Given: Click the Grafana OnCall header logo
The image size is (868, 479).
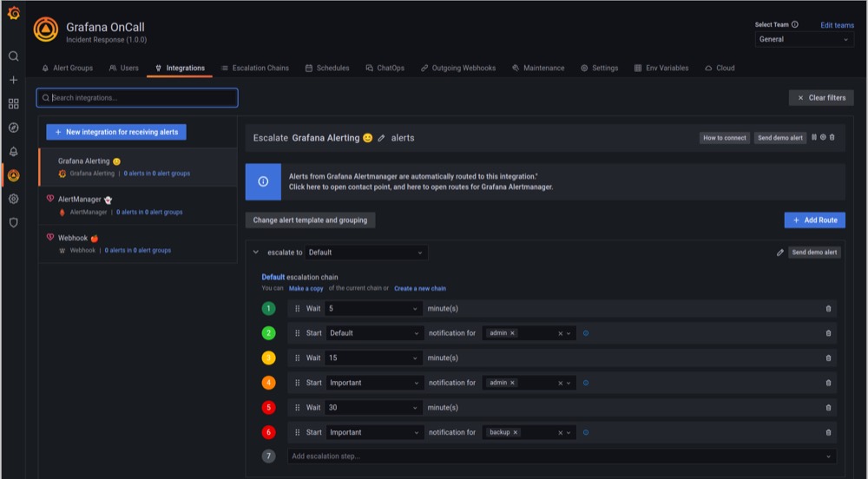Looking at the screenshot, I should pyautogui.click(x=45, y=30).
